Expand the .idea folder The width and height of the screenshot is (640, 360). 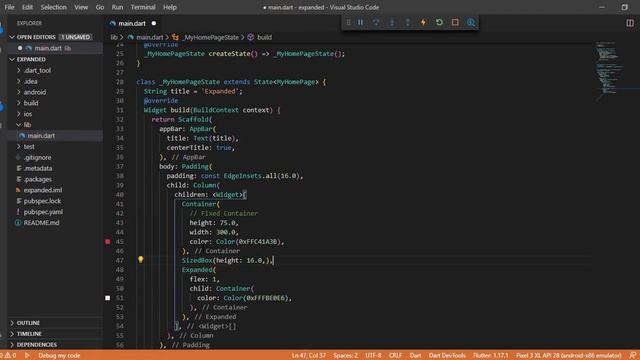point(31,82)
